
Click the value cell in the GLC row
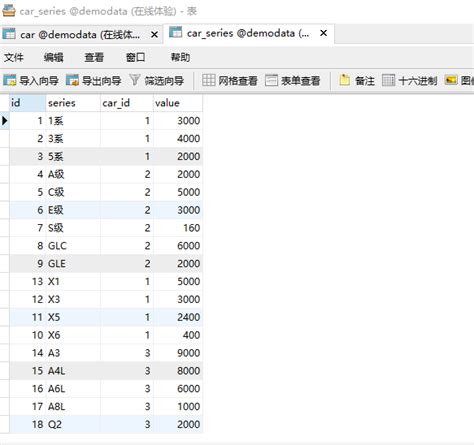point(178,246)
